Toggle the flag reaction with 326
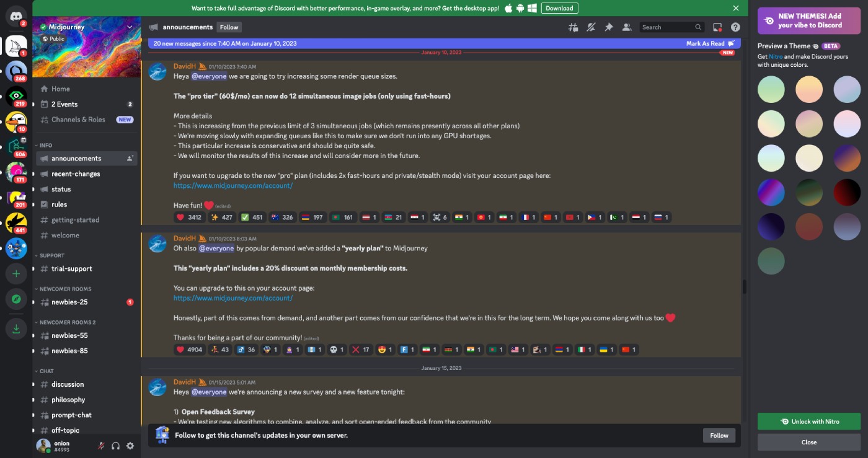 [282, 218]
